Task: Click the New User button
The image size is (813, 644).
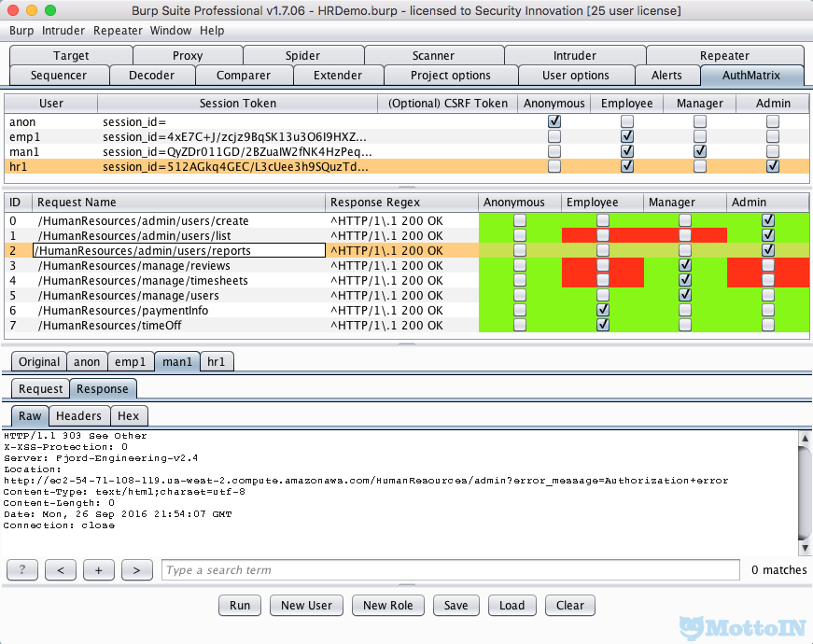Action: click(x=306, y=605)
